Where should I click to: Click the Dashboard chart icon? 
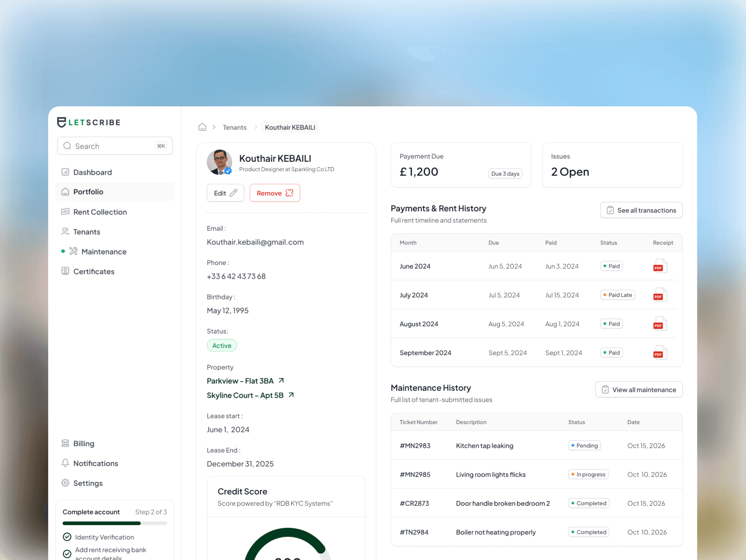pos(65,172)
